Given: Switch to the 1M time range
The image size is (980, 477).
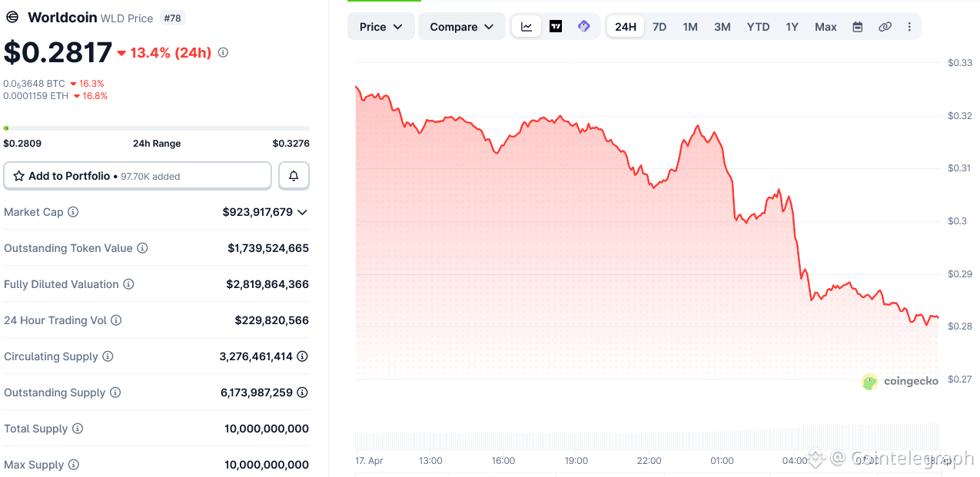Looking at the screenshot, I should click(690, 27).
